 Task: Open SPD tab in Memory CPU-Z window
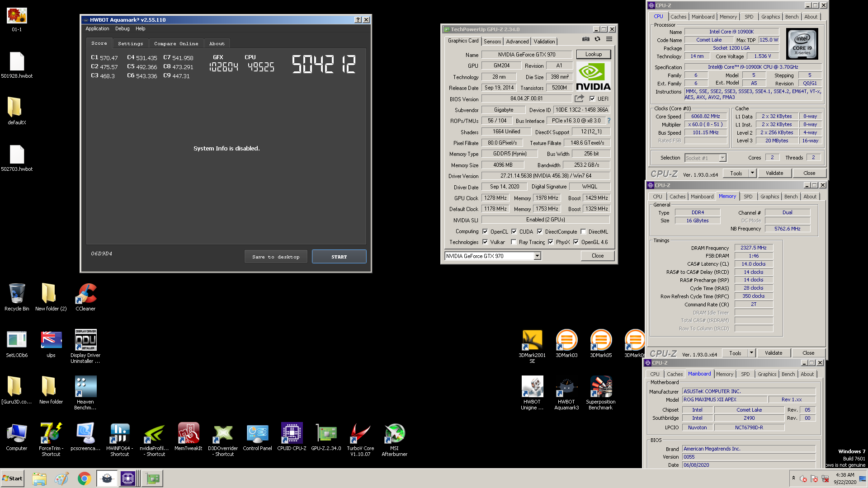(748, 197)
